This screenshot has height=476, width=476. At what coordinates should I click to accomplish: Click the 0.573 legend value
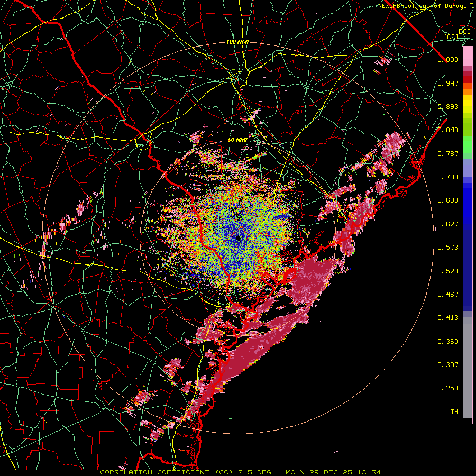448,248
